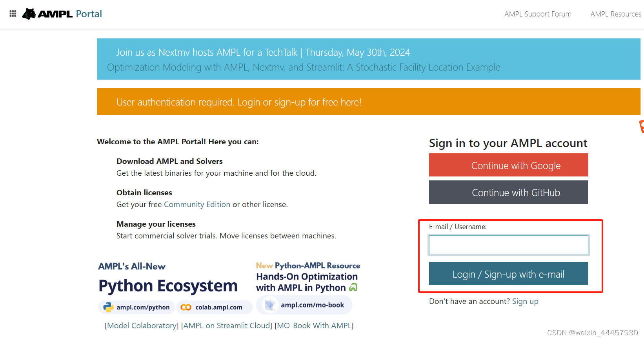This screenshot has height=340, width=644.
Task: Click the Obtain licenses heading
Action: (x=144, y=193)
